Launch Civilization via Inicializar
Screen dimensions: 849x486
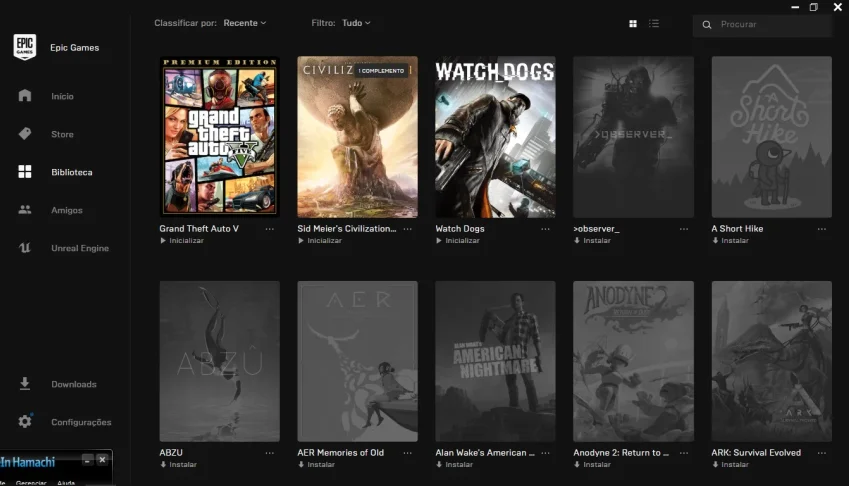[320, 240]
